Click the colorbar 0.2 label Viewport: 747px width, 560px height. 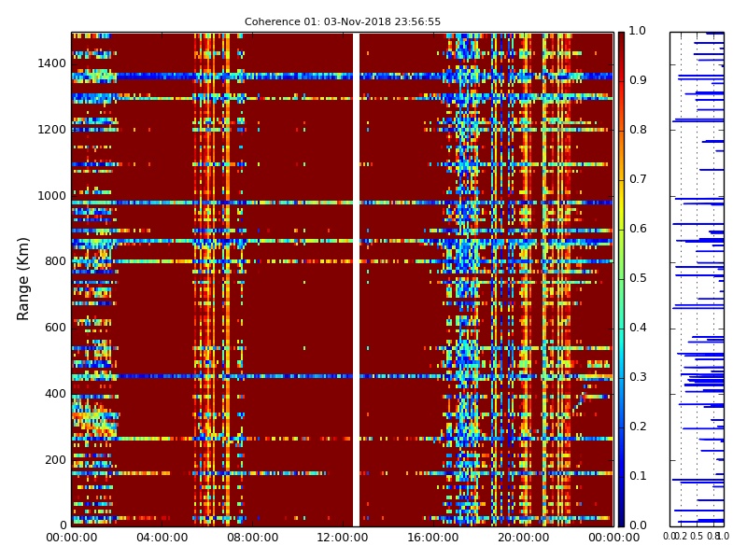pos(638,427)
